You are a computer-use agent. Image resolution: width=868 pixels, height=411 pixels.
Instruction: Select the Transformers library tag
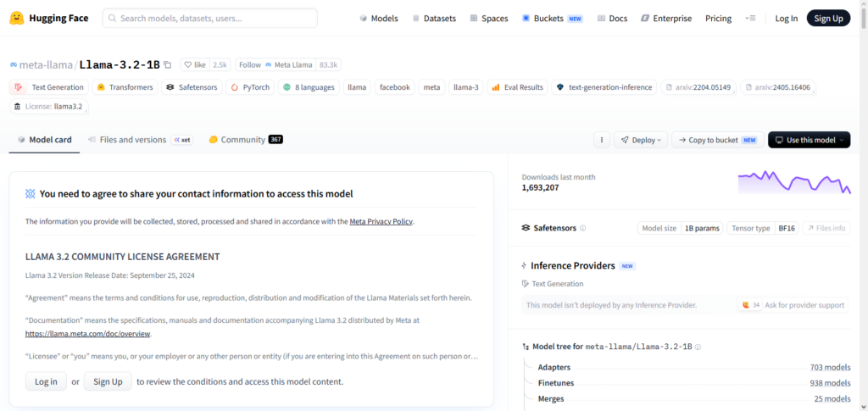125,87
